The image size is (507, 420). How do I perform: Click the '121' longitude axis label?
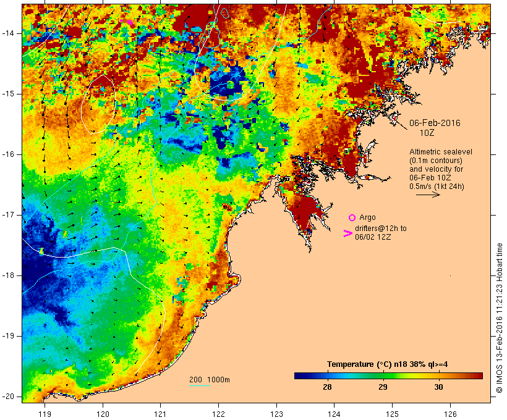point(160,414)
